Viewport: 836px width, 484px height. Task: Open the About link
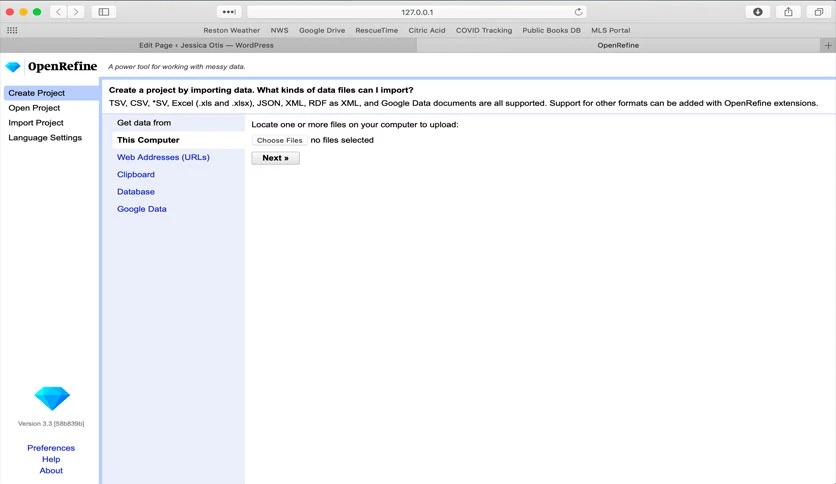point(51,470)
